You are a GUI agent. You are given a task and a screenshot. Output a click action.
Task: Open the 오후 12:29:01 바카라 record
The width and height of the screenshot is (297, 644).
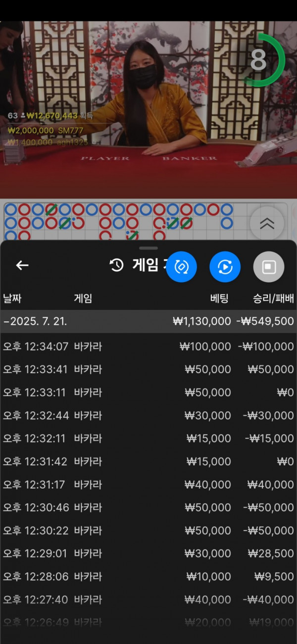click(x=148, y=553)
